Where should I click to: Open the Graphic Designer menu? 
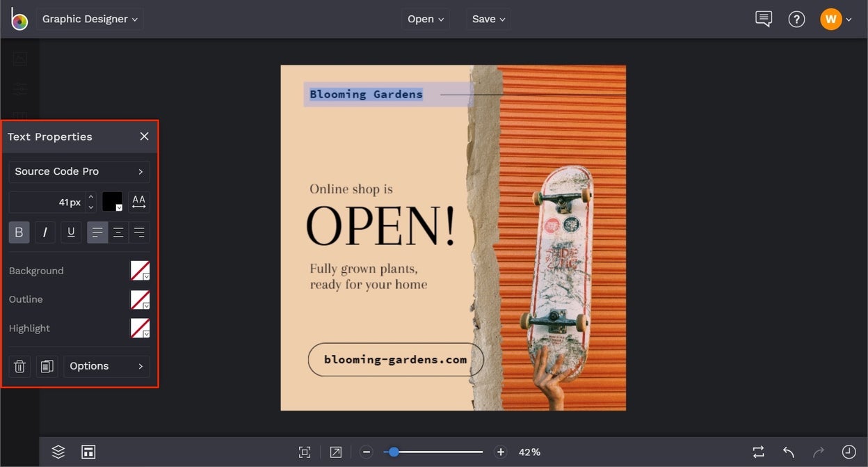click(89, 19)
